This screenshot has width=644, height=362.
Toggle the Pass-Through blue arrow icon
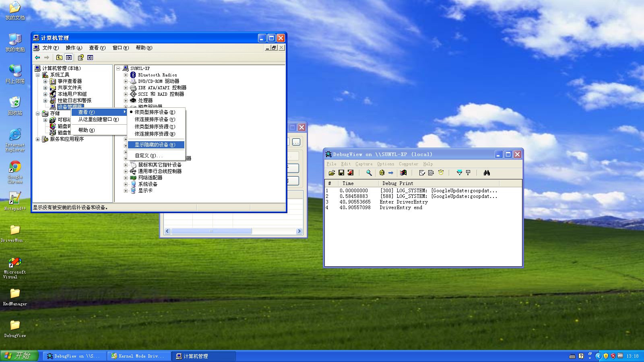pyautogui.click(x=390, y=173)
